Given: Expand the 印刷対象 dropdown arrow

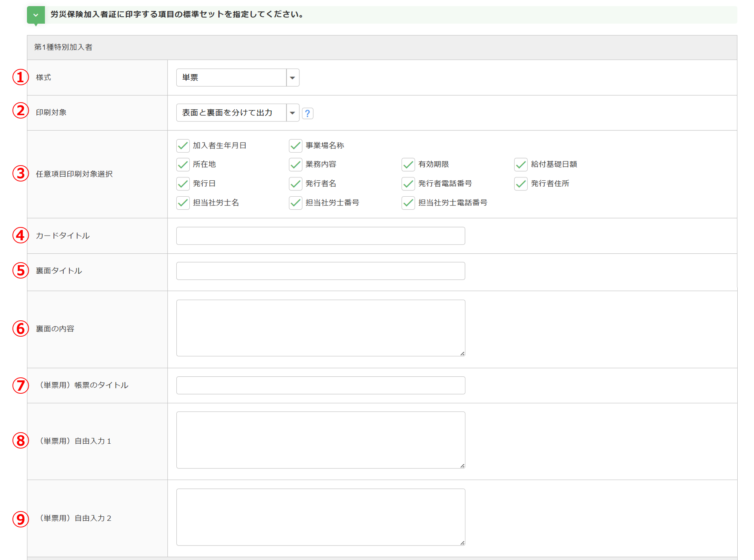Looking at the screenshot, I should [292, 113].
